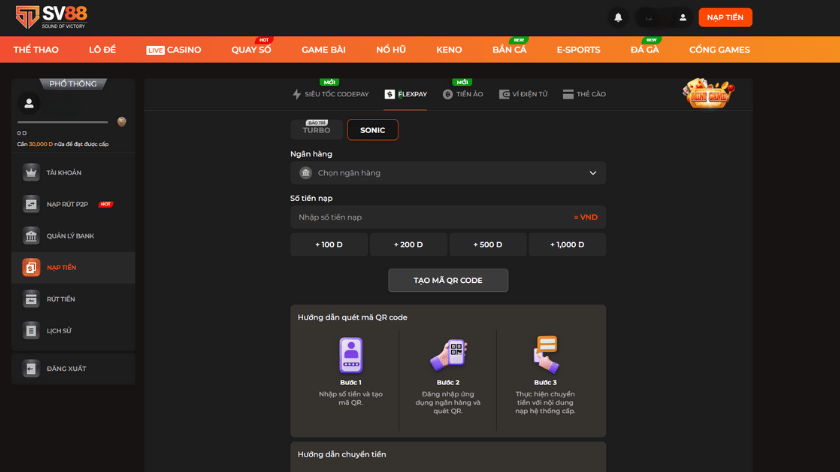Click the user avatar in sidebar
The height and width of the screenshot is (472, 840).
pyautogui.click(x=29, y=103)
